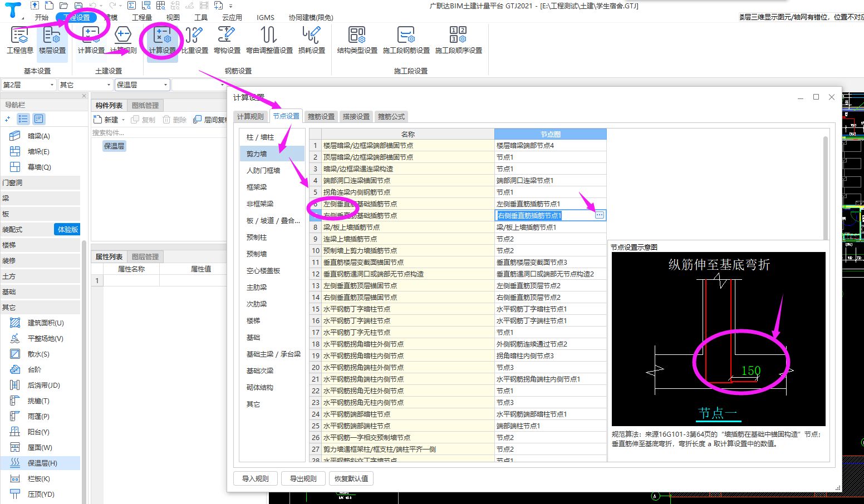This screenshot has width=864, height=504.
Task: Open 比重设置 specific weight settings
Action: tap(194, 39)
